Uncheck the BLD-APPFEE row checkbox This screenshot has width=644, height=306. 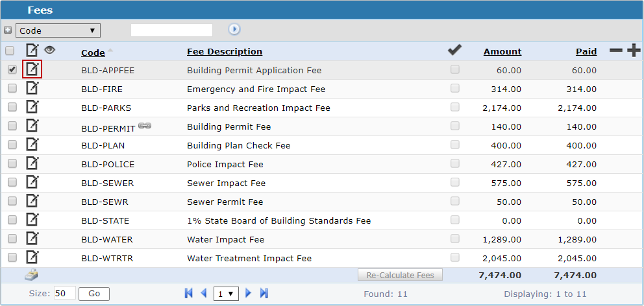point(12,70)
